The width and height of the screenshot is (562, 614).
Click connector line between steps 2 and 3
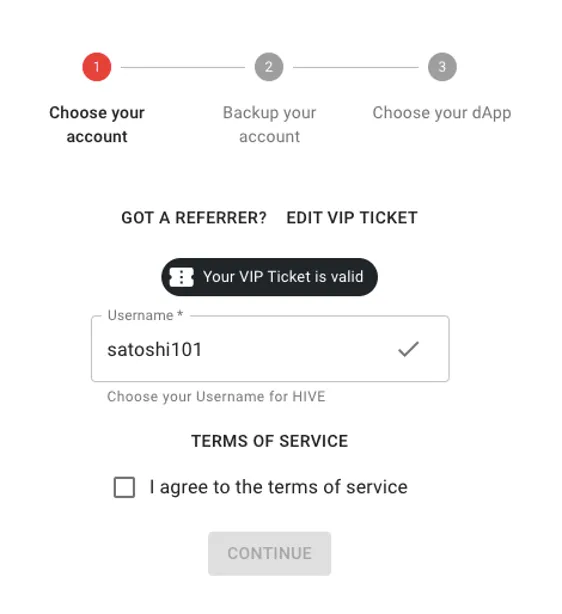point(356,67)
